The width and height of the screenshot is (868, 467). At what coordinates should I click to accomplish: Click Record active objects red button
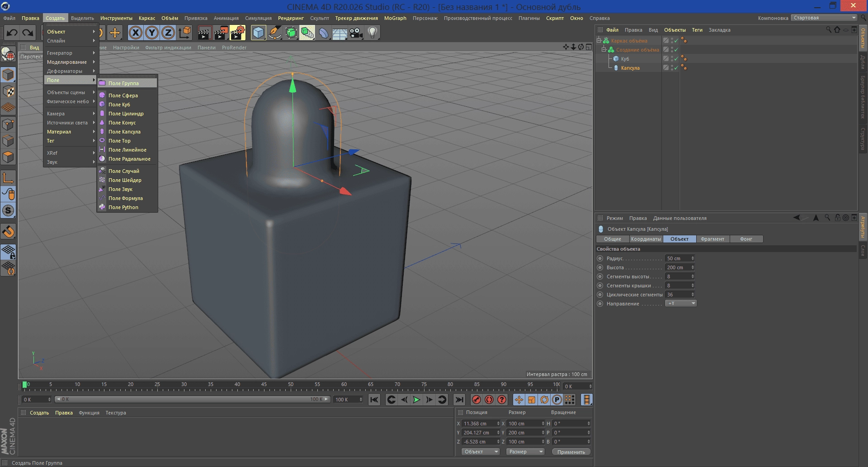click(476, 400)
